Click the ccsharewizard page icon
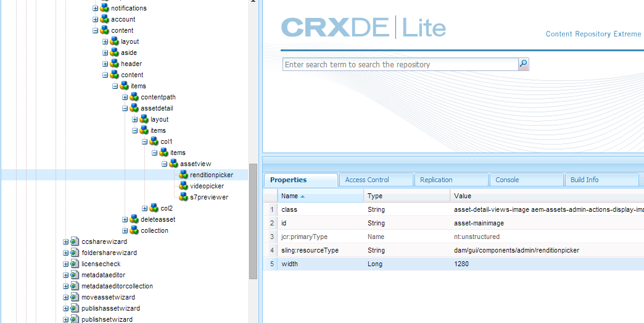Viewport: 644px width, 323px height. [75, 241]
